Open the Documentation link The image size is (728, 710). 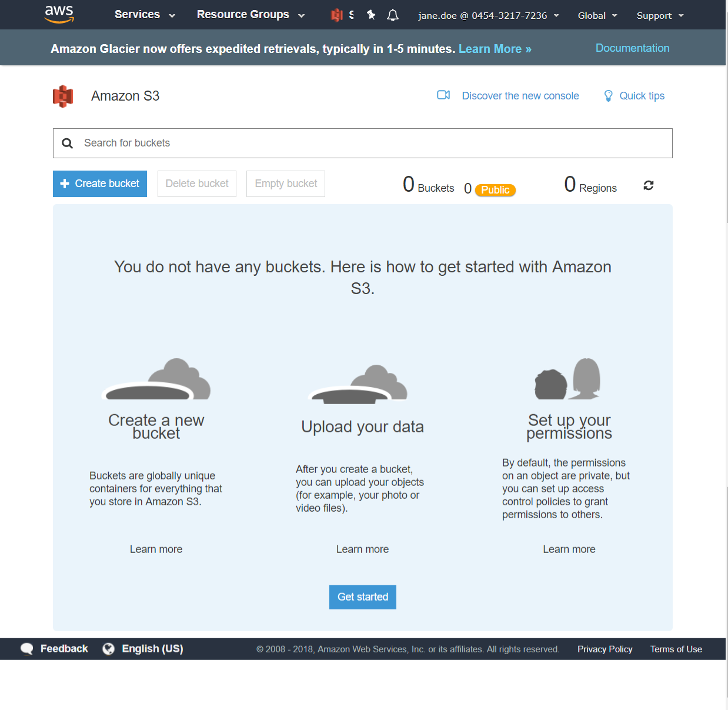[633, 48]
